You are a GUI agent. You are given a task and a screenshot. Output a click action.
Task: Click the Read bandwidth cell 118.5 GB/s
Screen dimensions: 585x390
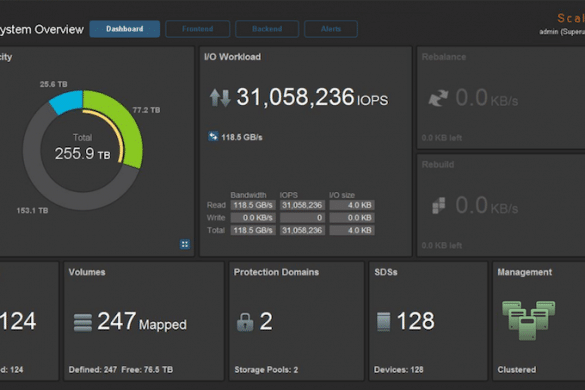pos(253,205)
